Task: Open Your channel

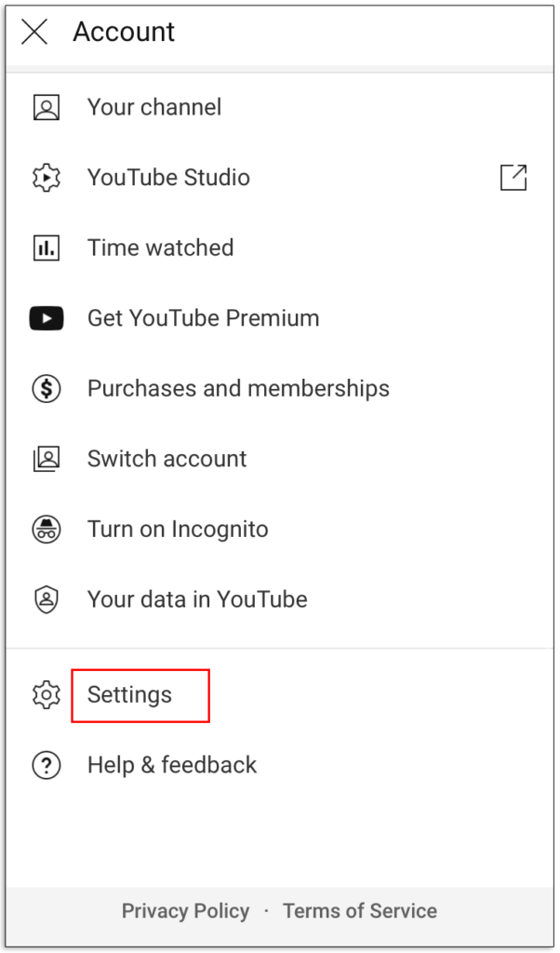Action: (x=154, y=107)
